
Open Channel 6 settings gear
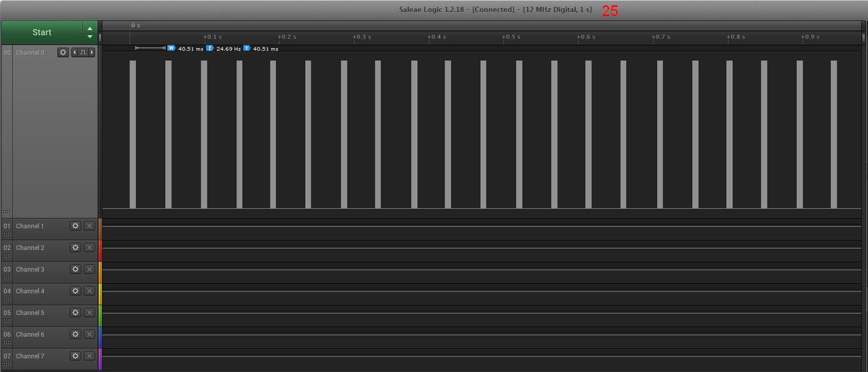[x=75, y=335]
